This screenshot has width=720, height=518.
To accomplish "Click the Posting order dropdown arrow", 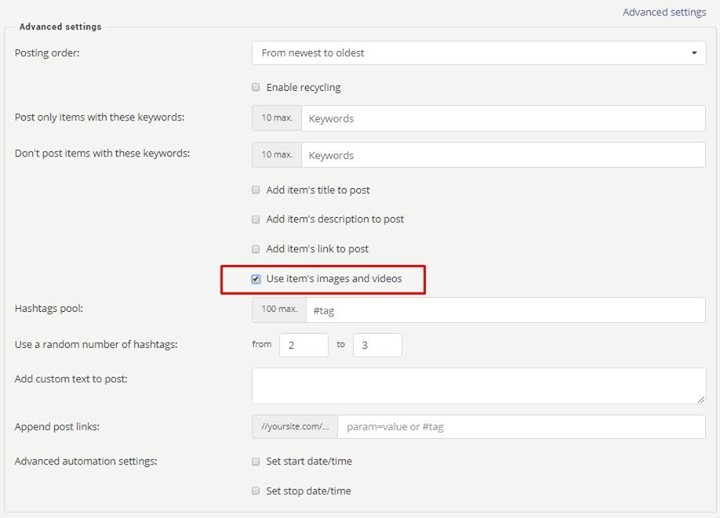I will tap(694, 53).
